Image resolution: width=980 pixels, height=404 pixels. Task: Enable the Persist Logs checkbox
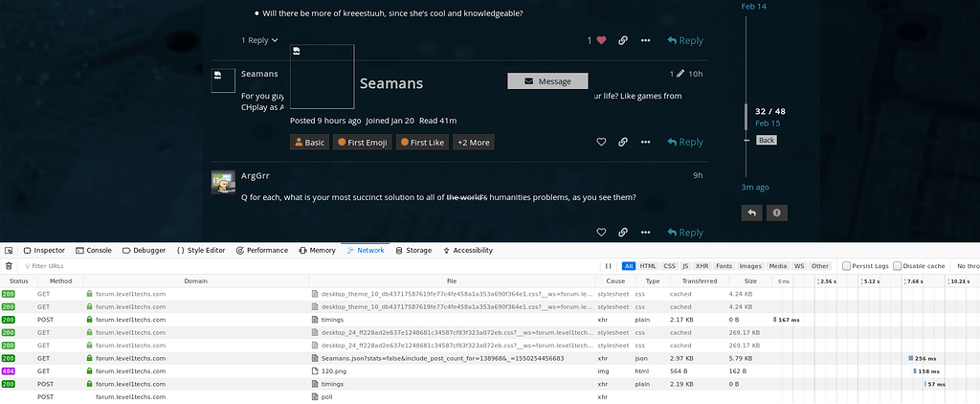847,265
